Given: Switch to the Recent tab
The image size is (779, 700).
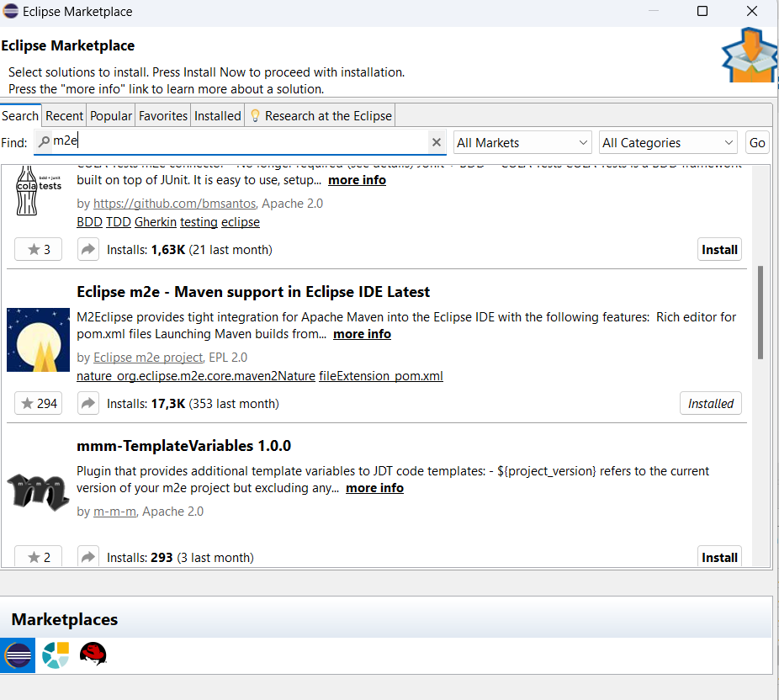Looking at the screenshot, I should (64, 116).
